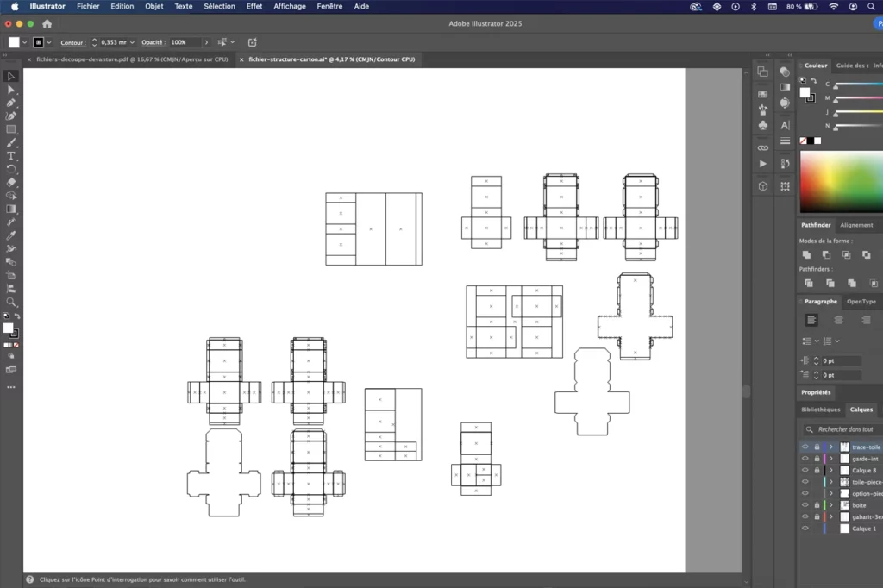Select the Direct Selection tool

click(11, 90)
